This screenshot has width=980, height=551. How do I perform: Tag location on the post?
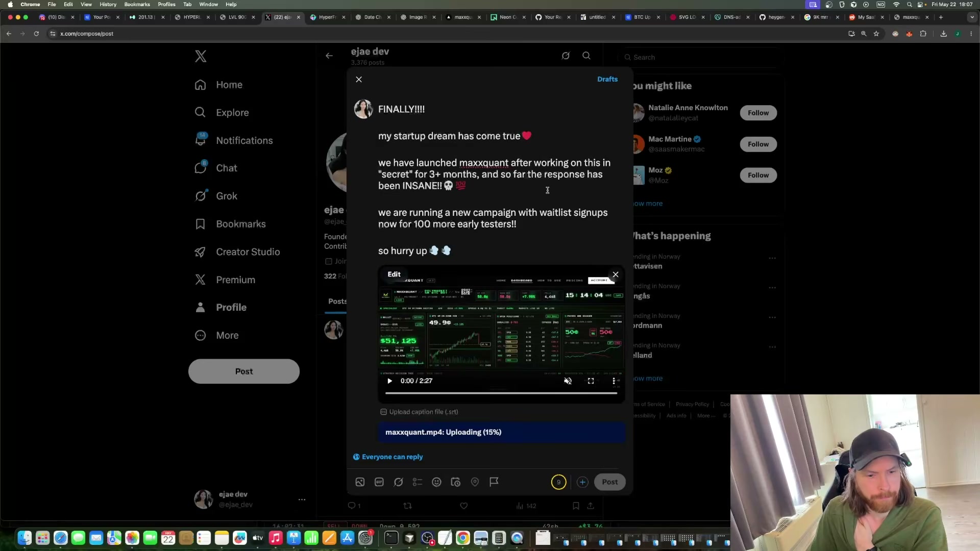pos(475,482)
